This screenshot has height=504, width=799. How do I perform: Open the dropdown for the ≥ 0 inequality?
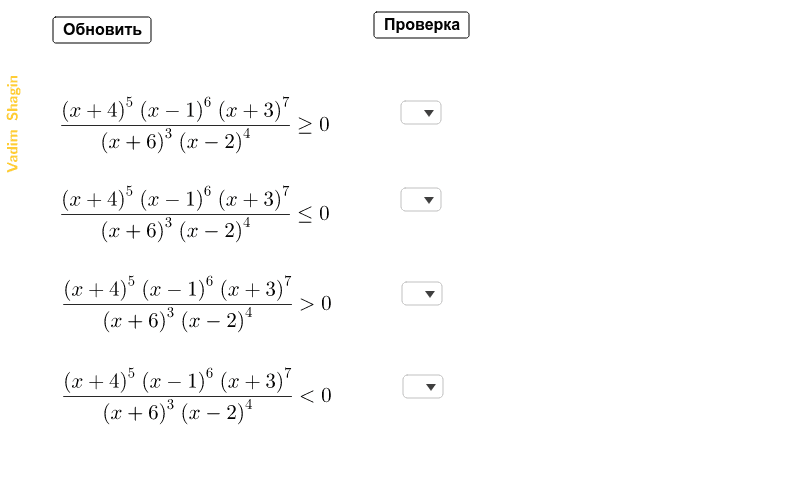pos(421,113)
